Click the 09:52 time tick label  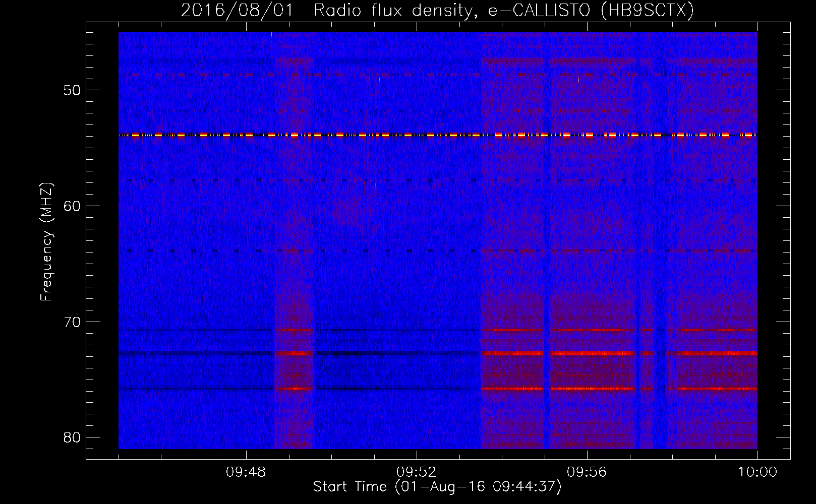(x=416, y=472)
